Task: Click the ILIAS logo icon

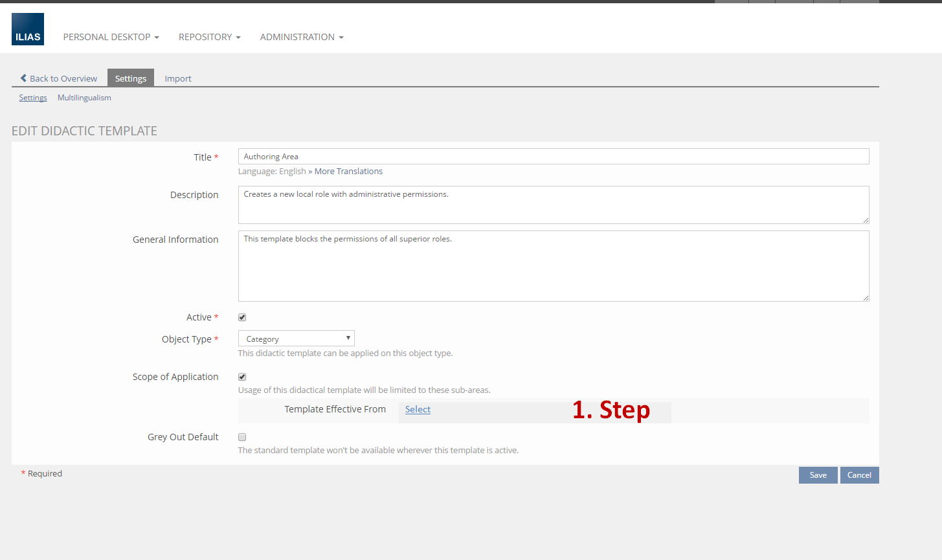Action: click(28, 29)
